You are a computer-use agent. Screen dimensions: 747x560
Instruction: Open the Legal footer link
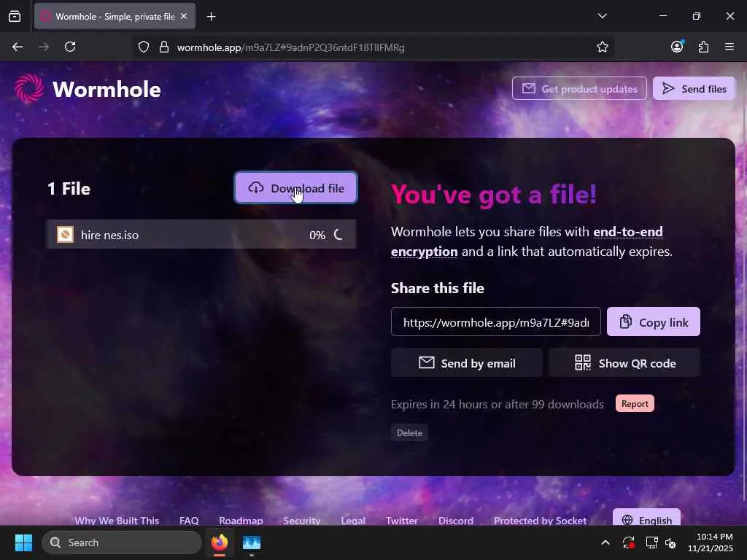click(353, 520)
